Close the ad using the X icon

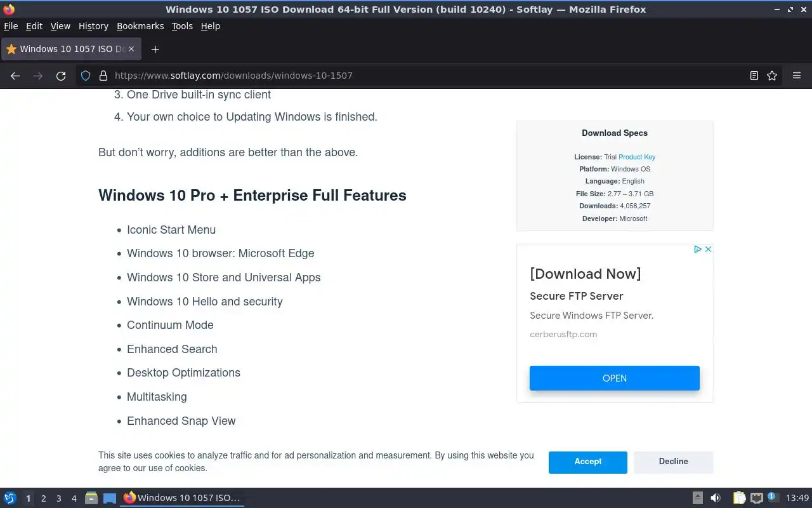click(708, 249)
